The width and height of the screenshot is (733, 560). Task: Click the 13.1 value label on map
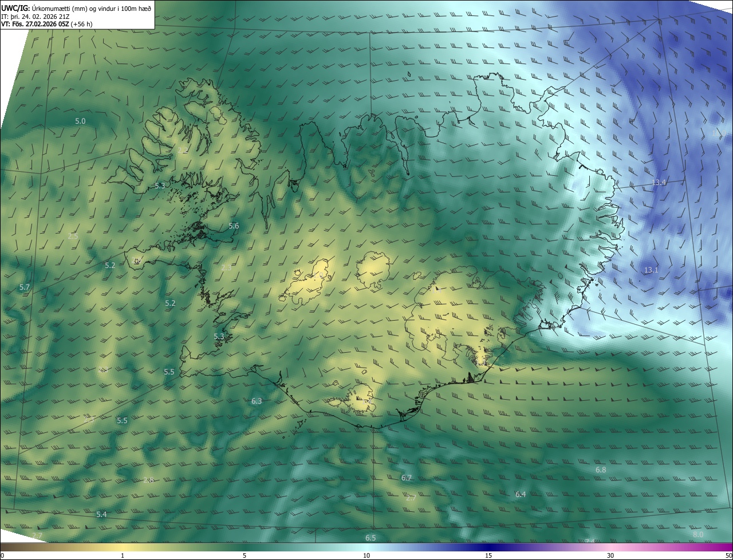(651, 270)
